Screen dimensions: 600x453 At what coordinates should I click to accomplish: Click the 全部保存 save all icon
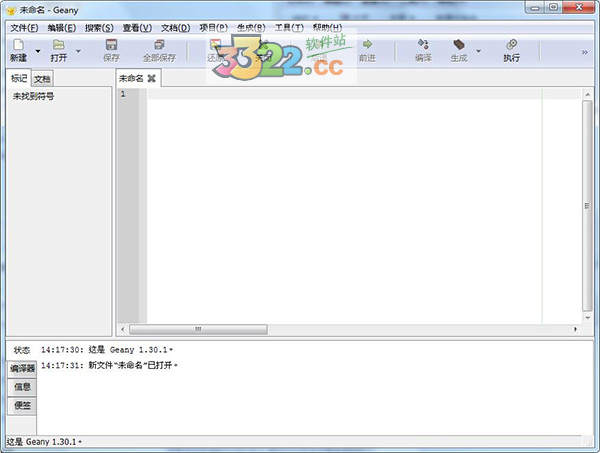coord(159,45)
